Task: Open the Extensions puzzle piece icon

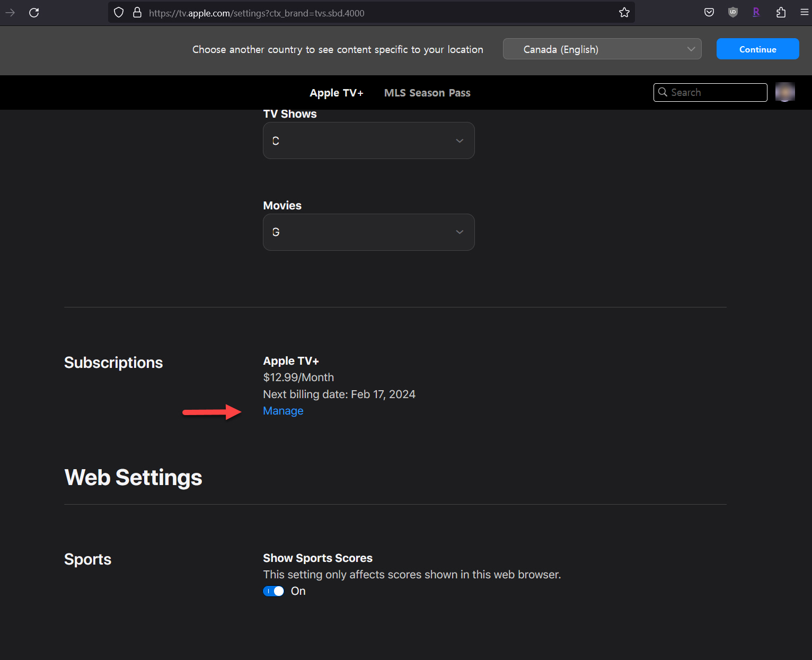Action: click(780, 13)
